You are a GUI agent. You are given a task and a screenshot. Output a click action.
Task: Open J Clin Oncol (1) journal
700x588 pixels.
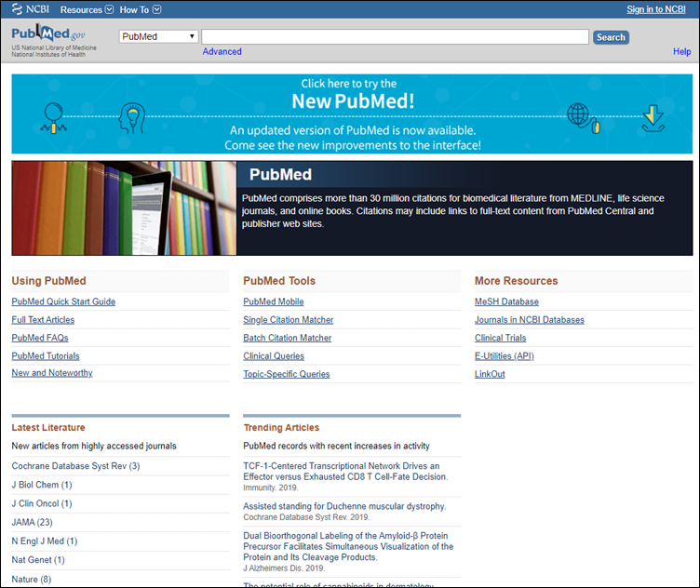point(42,503)
